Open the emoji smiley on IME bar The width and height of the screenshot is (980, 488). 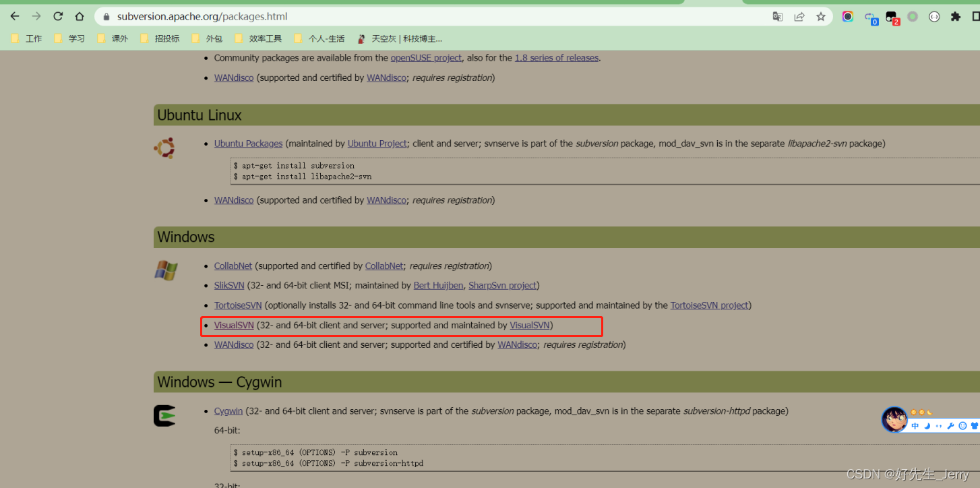[962, 426]
